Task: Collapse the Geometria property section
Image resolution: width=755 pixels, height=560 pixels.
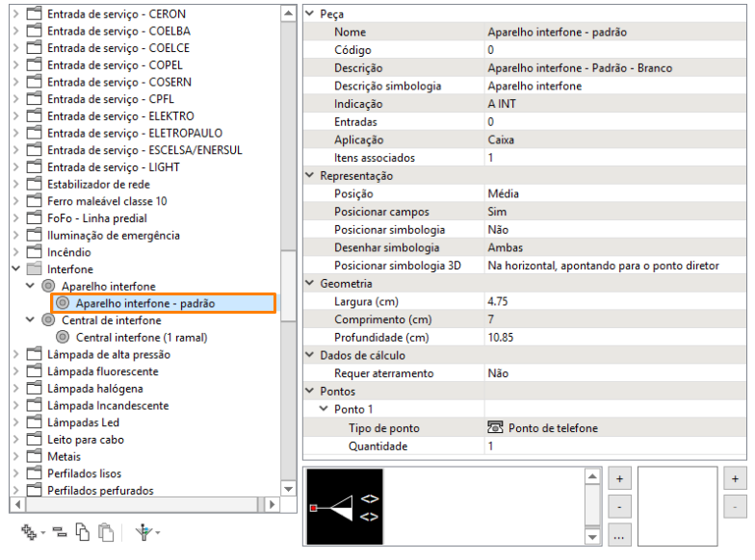Action: [310, 283]
